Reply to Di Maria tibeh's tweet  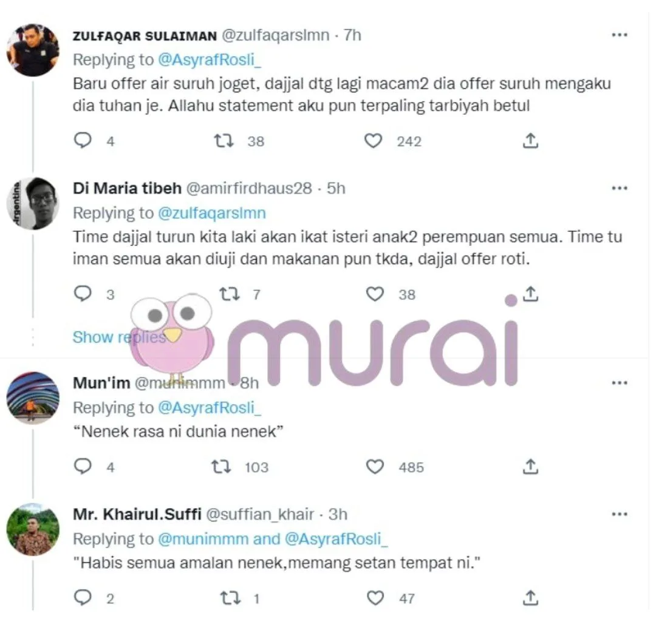(82, 294)
